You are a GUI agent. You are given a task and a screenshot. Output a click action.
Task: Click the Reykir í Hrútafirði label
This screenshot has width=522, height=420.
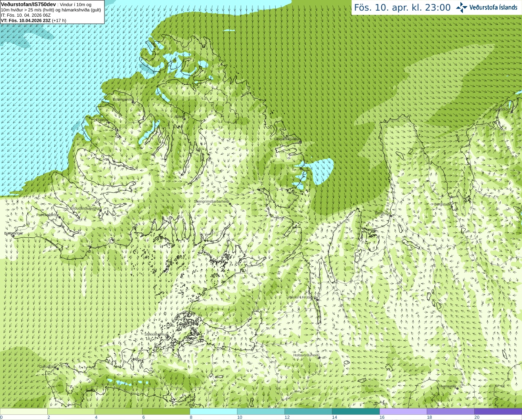pyautogui.click(x=302, y=297)
